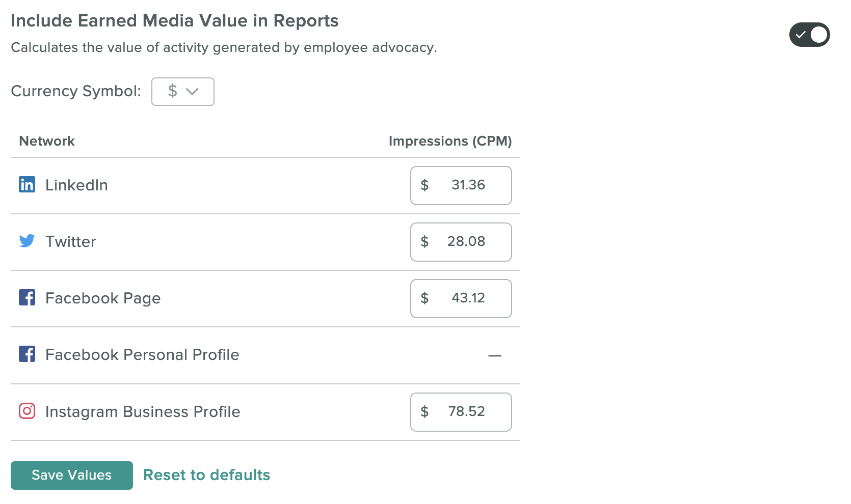Click the Save Values button
This screenshot has height=504, width=851.
(x=72, y=475)
